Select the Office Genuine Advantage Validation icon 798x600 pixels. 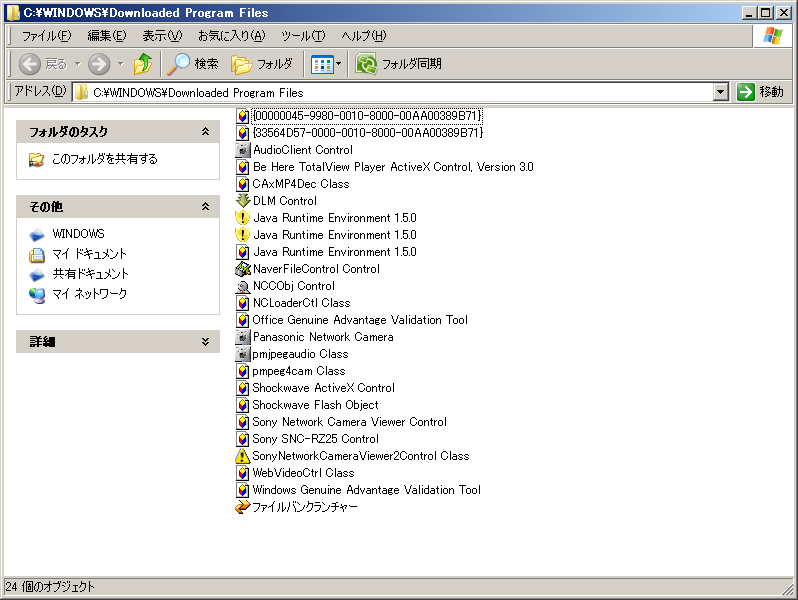tap(243, 320)
